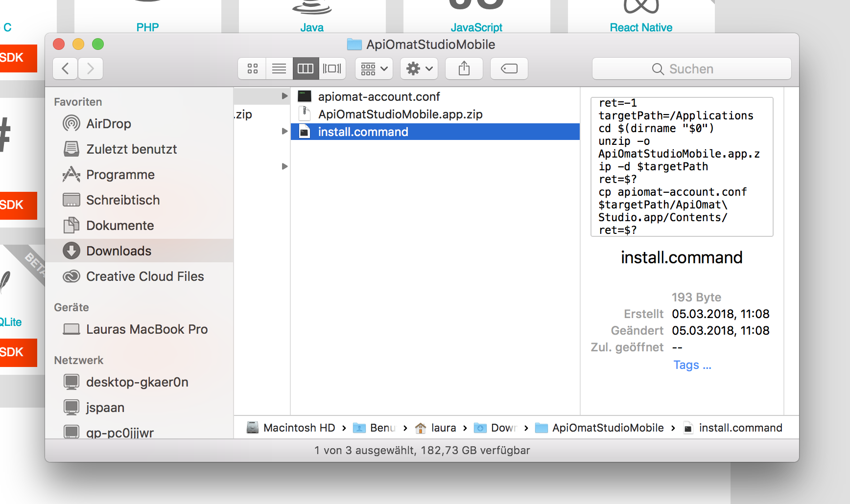The width and height of the screenshot is (850, 504).
Task: Click the Suchen search field
Action: pyautogui.click(x=691, y=69)
